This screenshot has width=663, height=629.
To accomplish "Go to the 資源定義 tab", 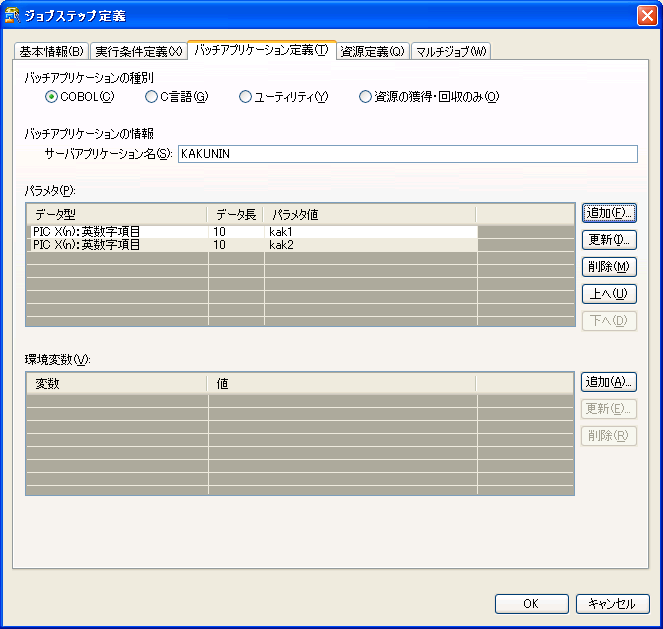I will 372,52.
